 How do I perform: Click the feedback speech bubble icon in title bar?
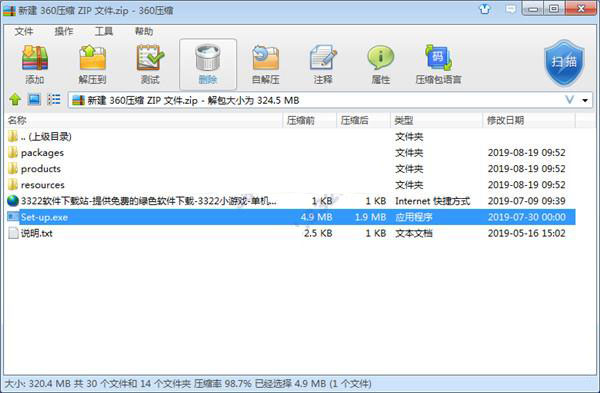pos(510,9)
